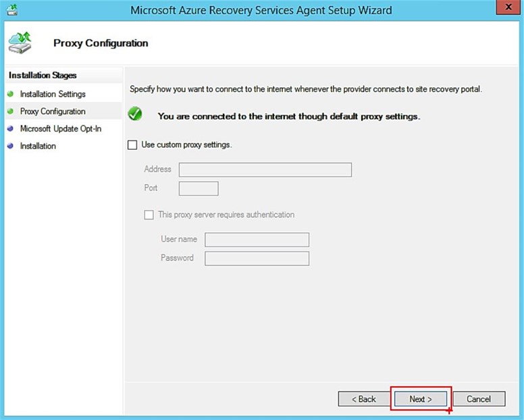Focus the proxy Address field
Viewport: 524px width, 420px height.
click(265, 169)
